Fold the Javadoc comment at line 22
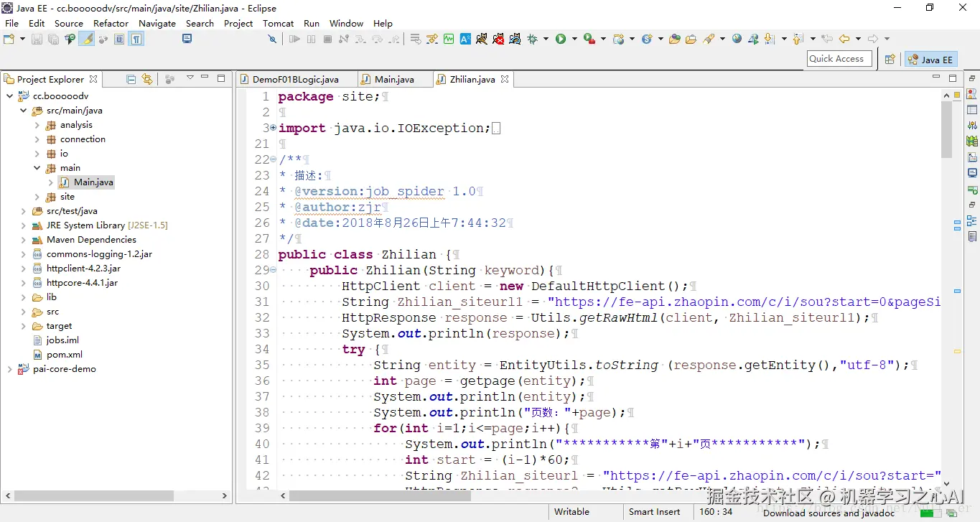980x522 pixels. pos(273,159)
